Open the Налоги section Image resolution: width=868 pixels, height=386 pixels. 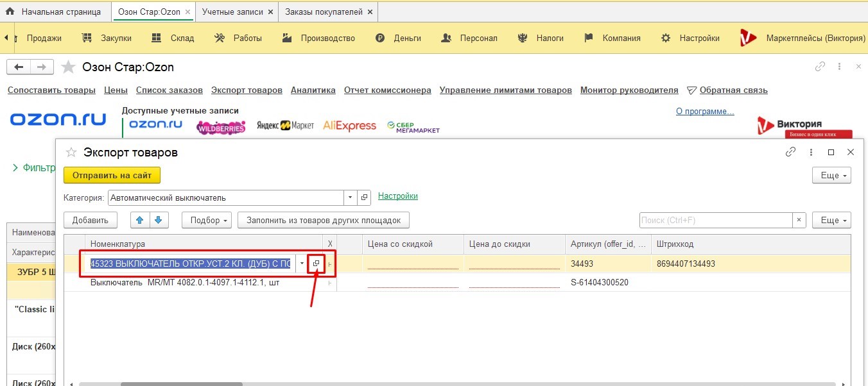541,38
